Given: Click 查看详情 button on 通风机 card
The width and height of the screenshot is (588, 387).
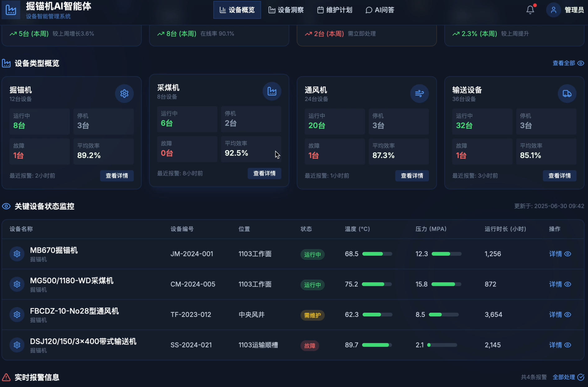Looking at the screenshot, I should pyautogui.click(x=412, y=176).
